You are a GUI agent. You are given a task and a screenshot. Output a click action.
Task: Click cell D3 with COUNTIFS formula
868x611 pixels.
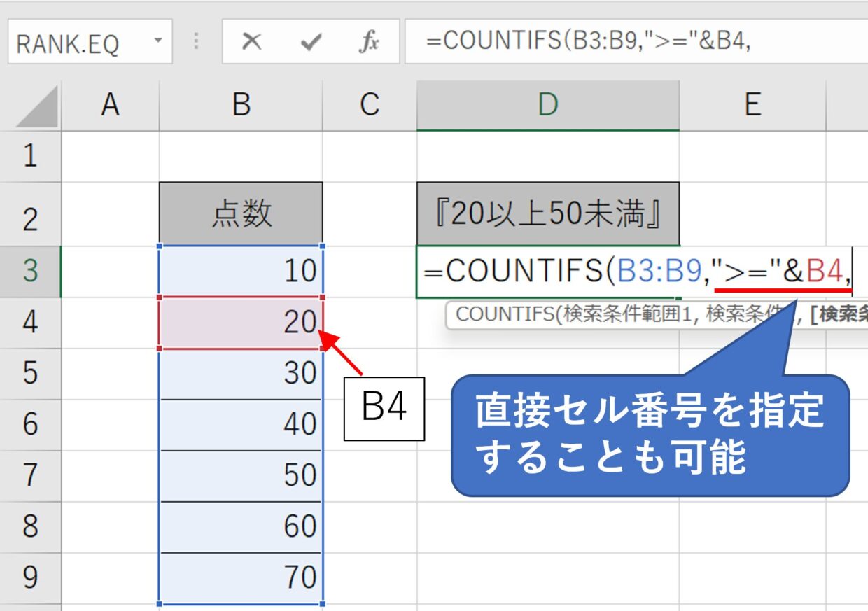pyautogui.click(x=548, y=272)
